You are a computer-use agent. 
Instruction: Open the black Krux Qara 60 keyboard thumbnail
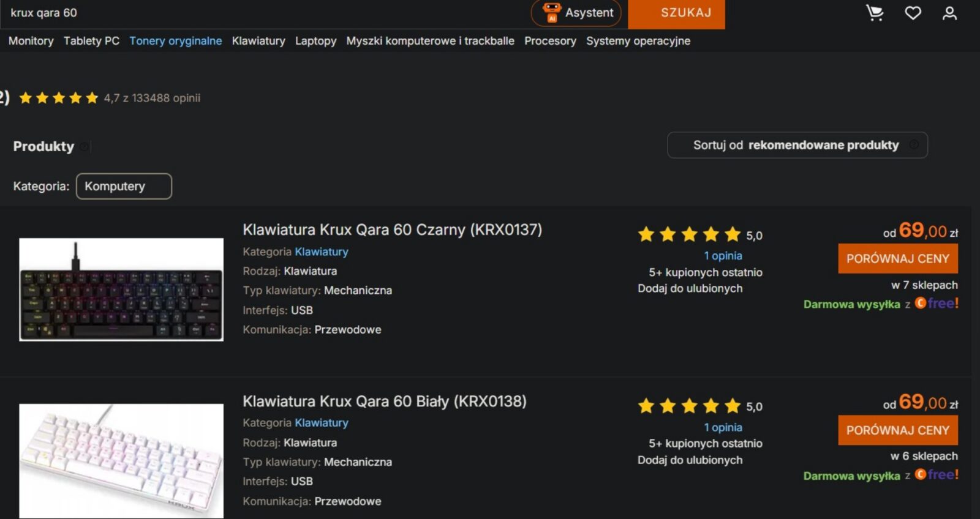click(x=121, y=289)
